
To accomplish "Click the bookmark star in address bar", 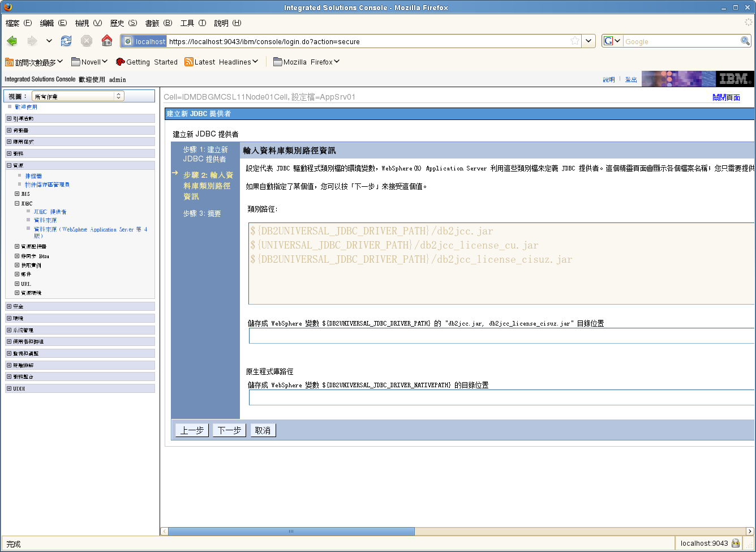I will click(x=575, y=41).
